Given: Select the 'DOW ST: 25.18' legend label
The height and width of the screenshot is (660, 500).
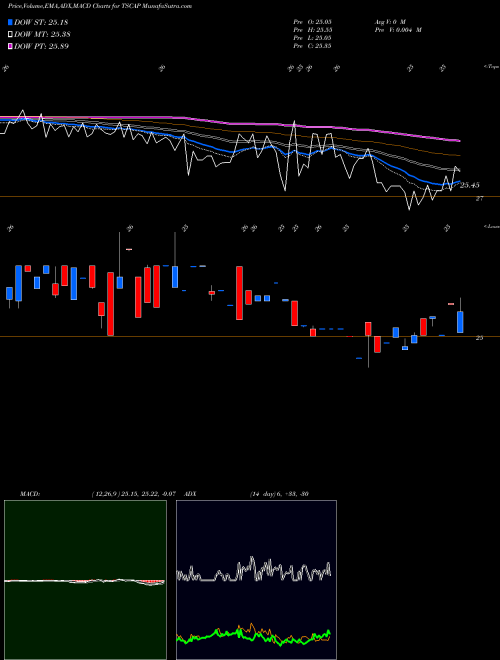Looking at the screenshot, I should tap(41, 22).
